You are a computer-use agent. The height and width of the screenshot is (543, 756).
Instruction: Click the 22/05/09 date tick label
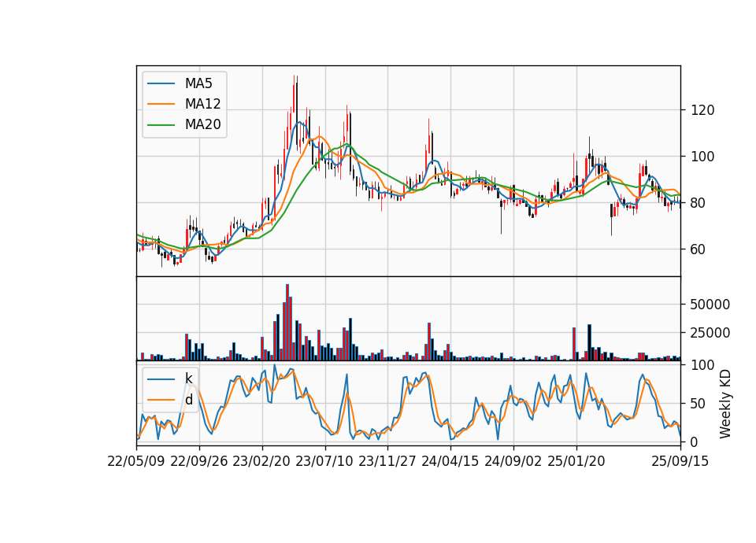click(136, 461)
